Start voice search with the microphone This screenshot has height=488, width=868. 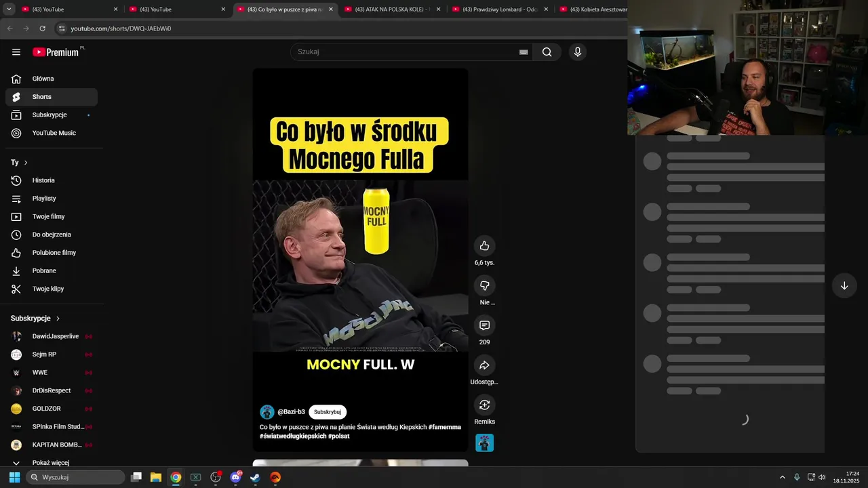578,52
